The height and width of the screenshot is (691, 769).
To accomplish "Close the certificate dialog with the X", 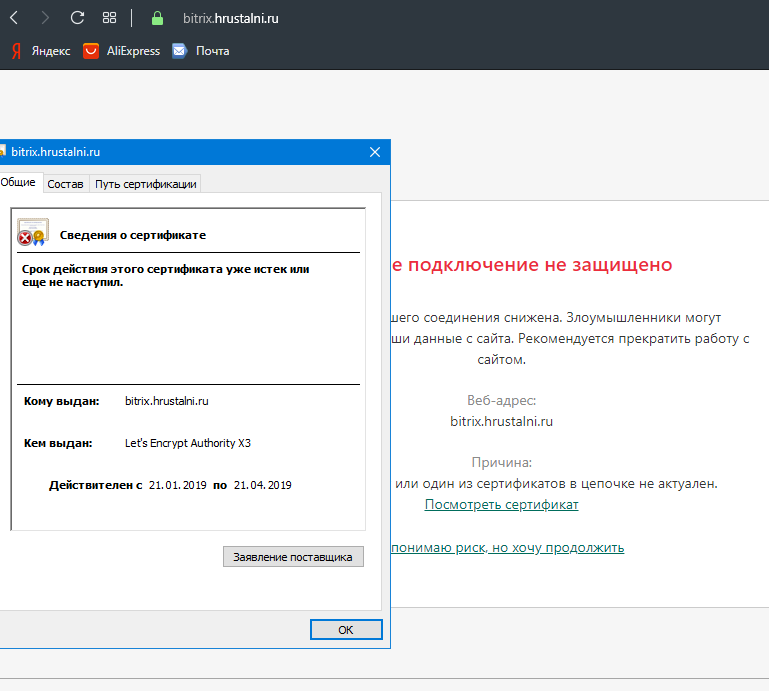I will coord(375,152).
